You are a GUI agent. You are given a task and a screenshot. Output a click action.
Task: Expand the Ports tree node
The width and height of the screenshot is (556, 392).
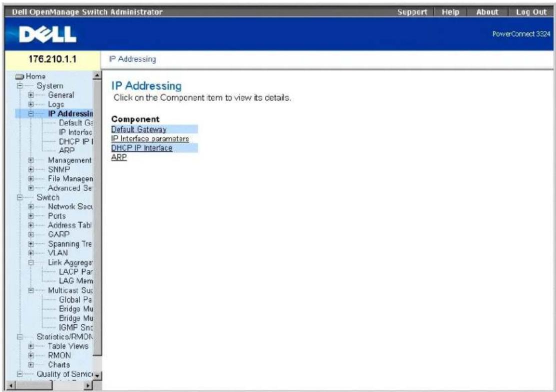coord(31,216)
